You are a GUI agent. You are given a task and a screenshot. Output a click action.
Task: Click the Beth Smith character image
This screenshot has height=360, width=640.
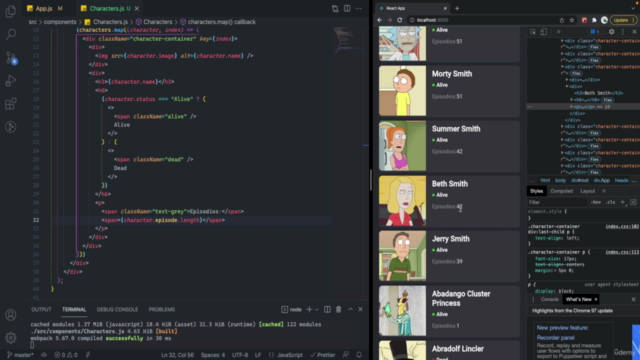(402, 201)
